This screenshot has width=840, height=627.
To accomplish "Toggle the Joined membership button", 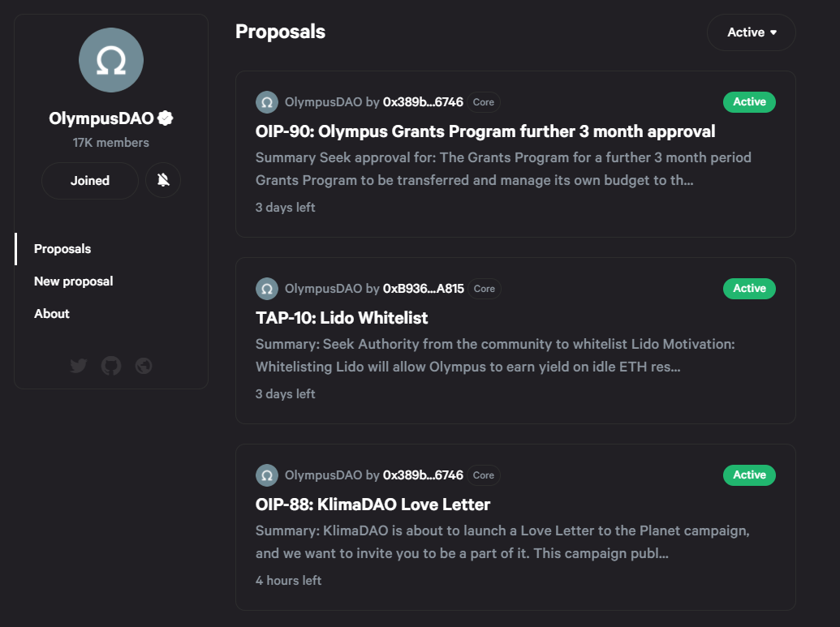I will 90,181.
